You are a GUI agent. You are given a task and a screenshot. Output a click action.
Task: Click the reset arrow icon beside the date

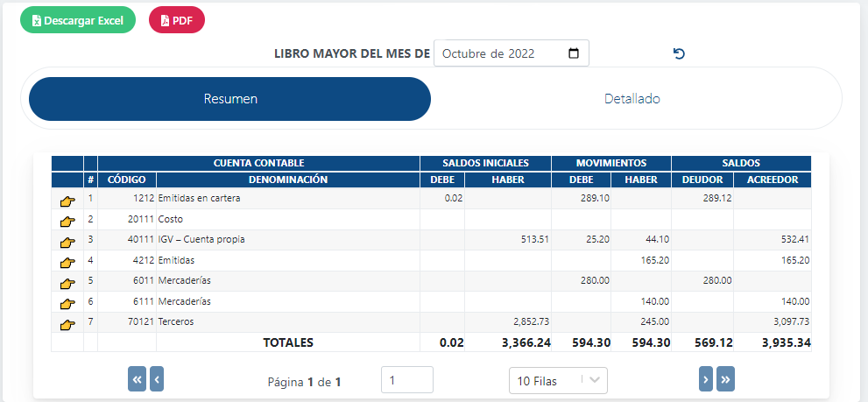[x=679, y=53]
